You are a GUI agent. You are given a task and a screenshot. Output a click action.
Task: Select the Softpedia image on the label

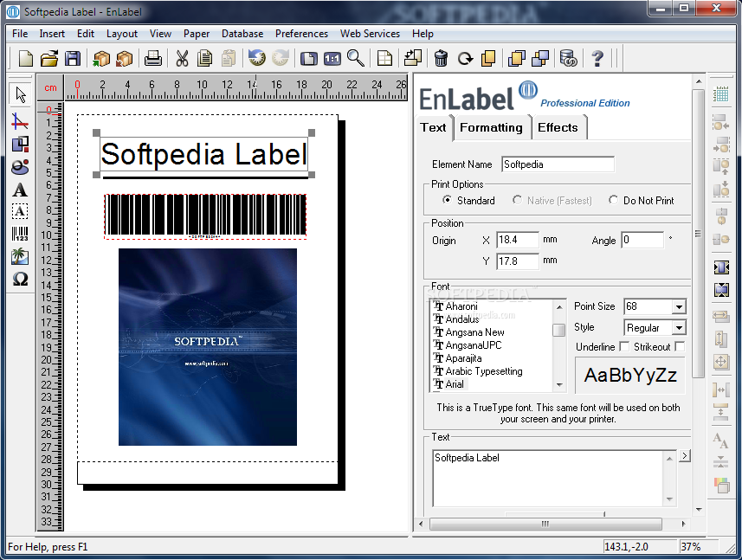click(207, 347)
